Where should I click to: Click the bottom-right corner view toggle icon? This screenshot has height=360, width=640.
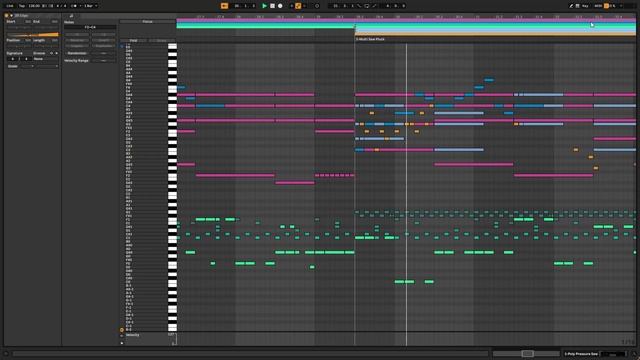click(x=634, y=354)
